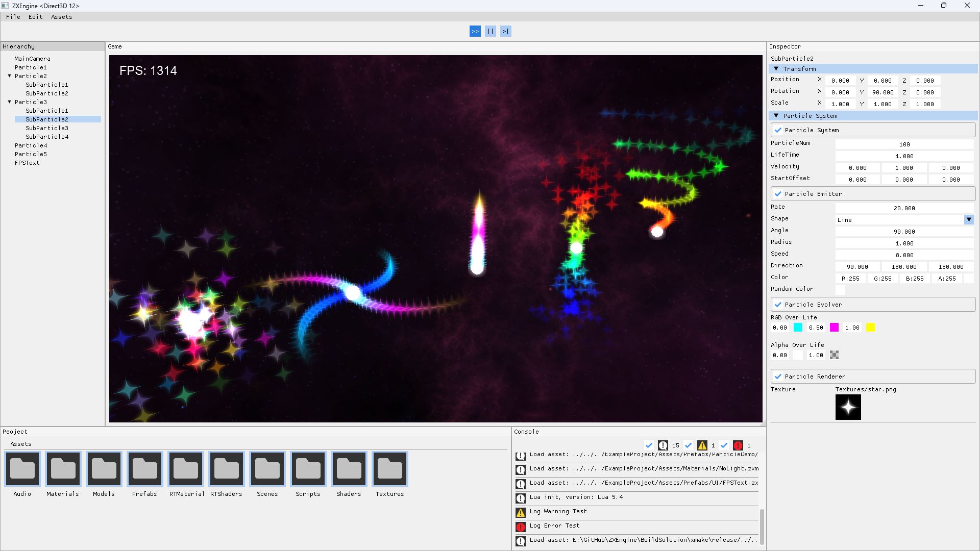Open the Edit menu
This screenshot has width=980, height=551.
point(36,17)
